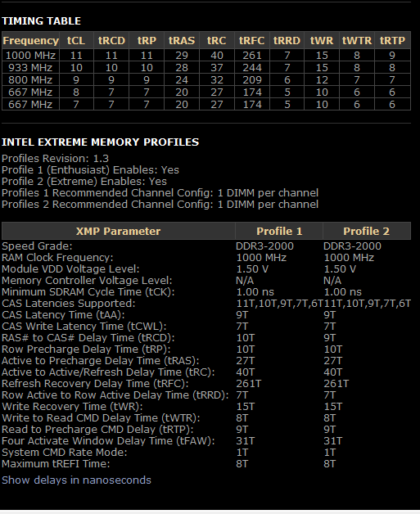Click the Maximum tREFI Time label
The image size is (420, 514).
pos(56,463)
